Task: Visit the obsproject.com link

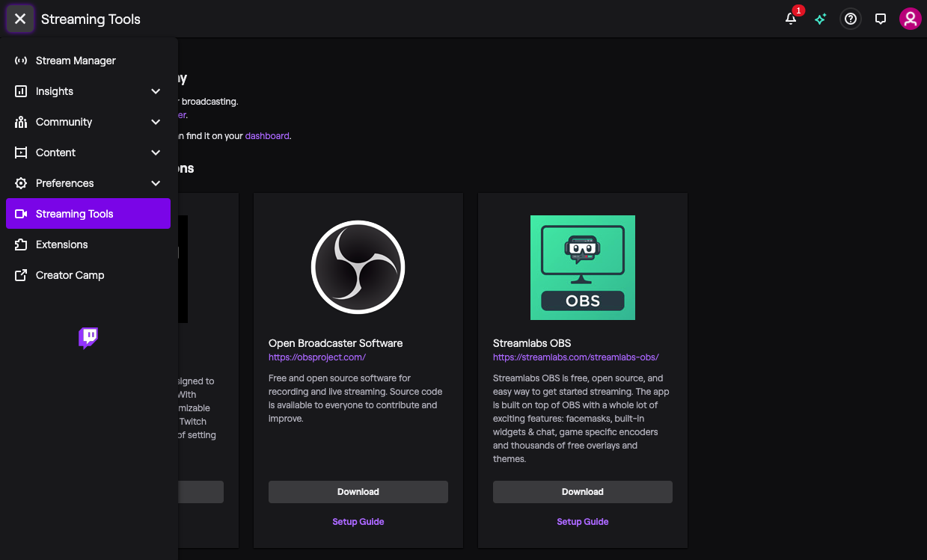Action: [x=317, y=357]
